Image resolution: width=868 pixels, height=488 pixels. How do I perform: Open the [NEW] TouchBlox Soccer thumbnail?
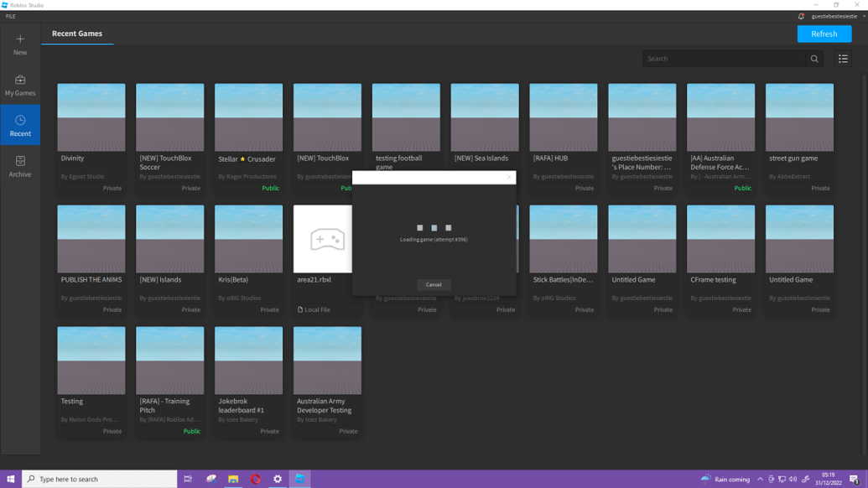pyautogui.click(x=170, y=117)
